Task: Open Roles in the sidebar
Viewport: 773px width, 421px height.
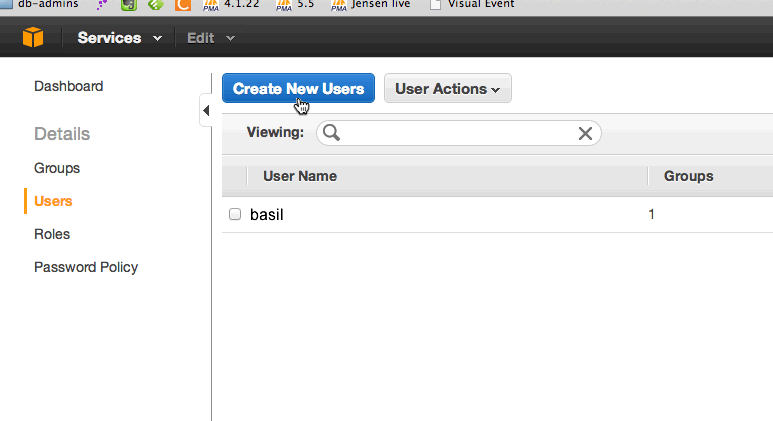Action: coord(52,234)
